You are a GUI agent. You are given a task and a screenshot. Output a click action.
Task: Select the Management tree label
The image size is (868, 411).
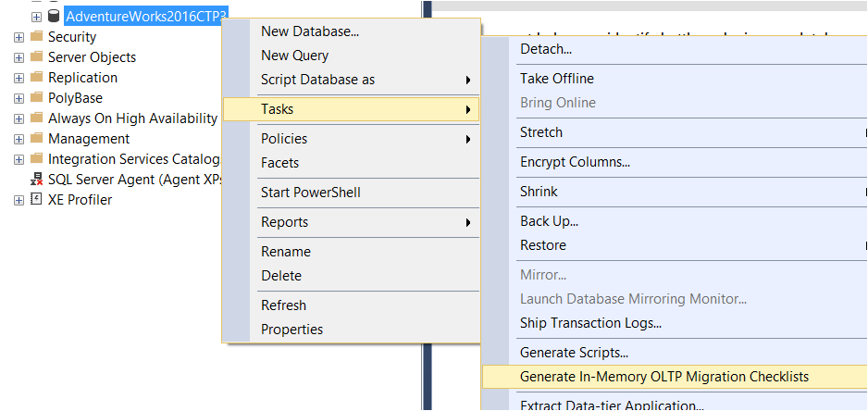click(x=89, y=139)
